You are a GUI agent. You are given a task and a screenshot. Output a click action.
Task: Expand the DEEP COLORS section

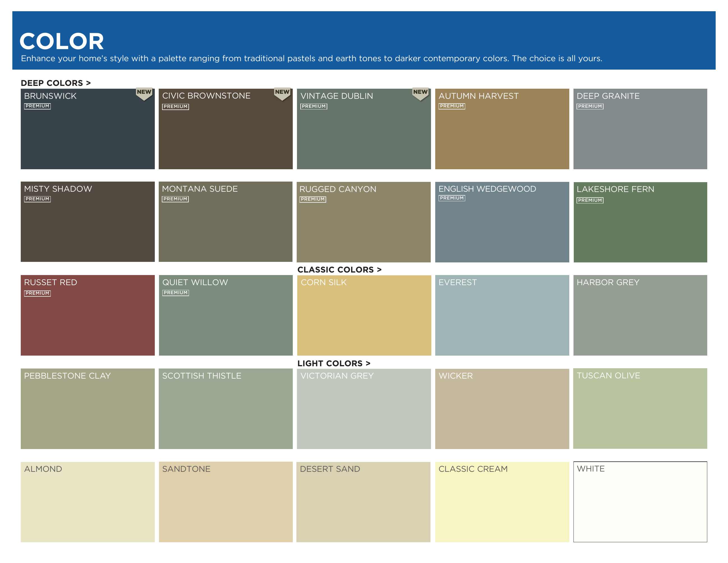(x=56, y=83)
